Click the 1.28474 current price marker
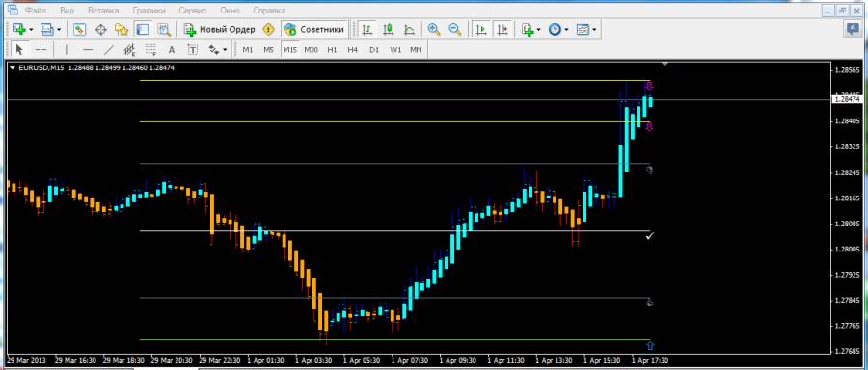Viewport: 868px width, 370px height. 847,99
